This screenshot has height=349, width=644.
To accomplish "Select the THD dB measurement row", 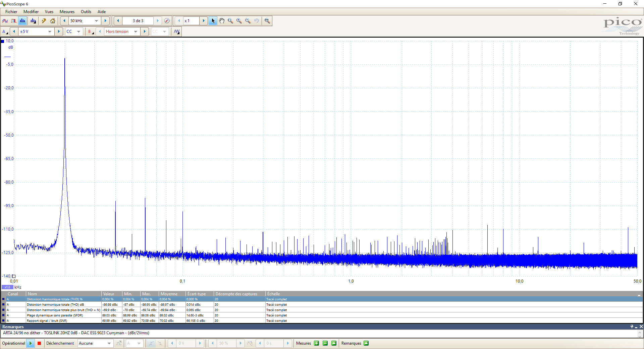I will (x=322, y=305).
